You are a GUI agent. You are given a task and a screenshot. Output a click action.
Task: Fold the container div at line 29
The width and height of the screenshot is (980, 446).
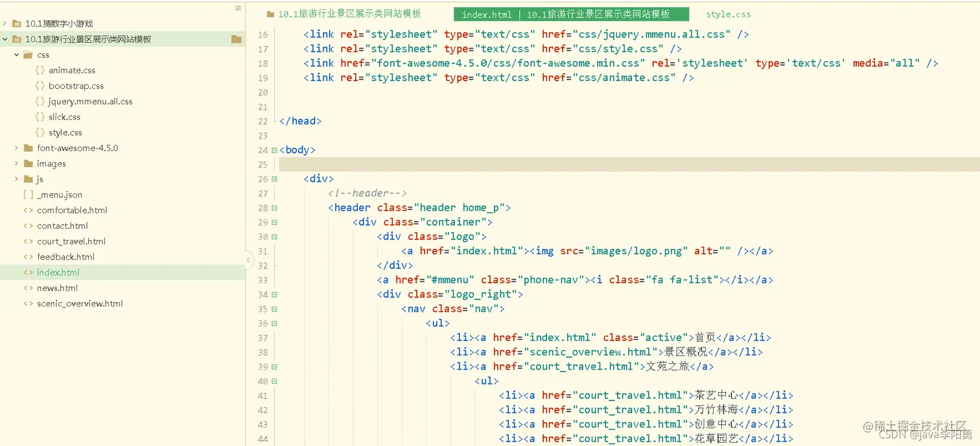coord(274,222)
